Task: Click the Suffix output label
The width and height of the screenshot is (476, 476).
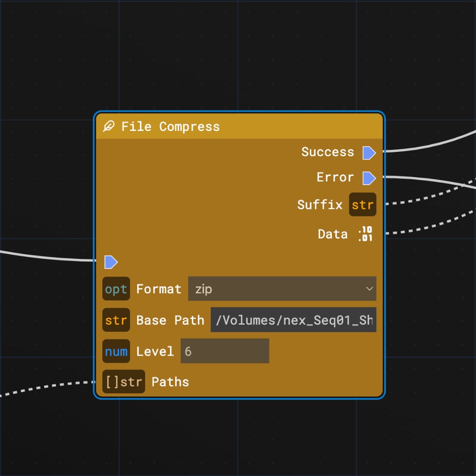Action: [320, 205]
